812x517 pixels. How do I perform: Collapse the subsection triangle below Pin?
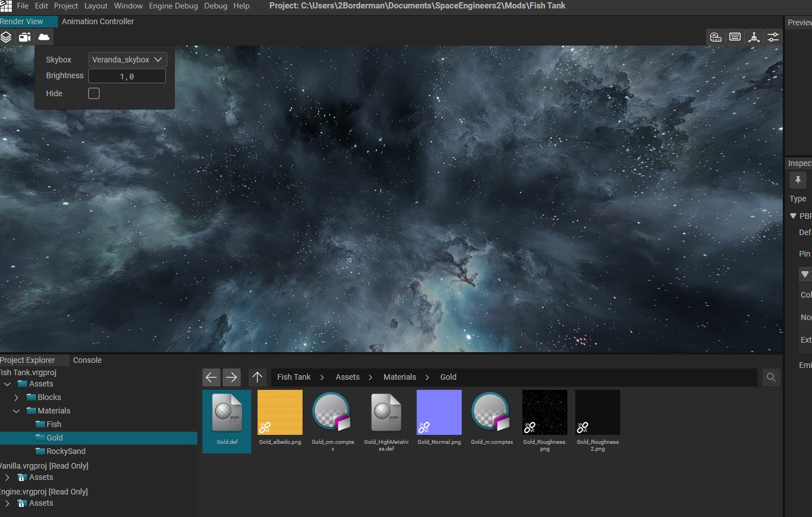click(x=805, y=274)
